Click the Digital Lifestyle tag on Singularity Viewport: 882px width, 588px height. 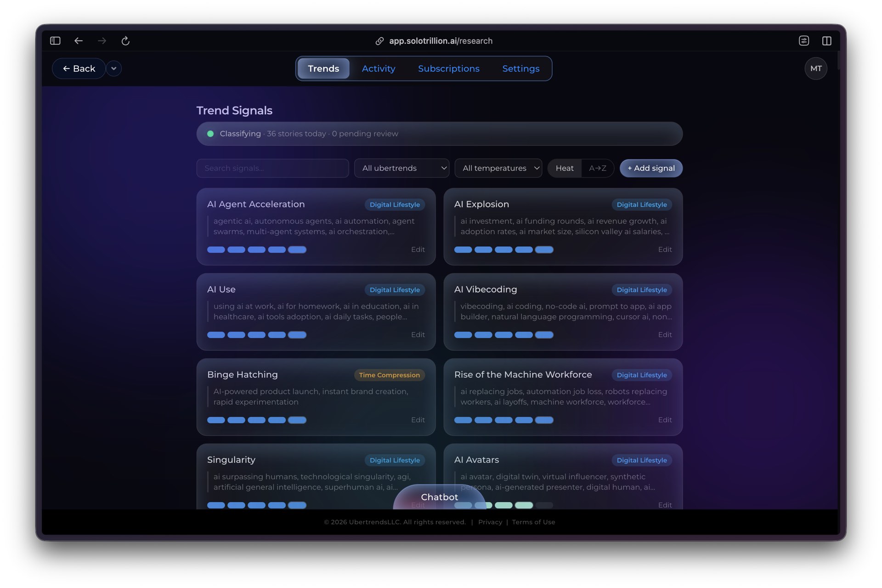(395, 460)
